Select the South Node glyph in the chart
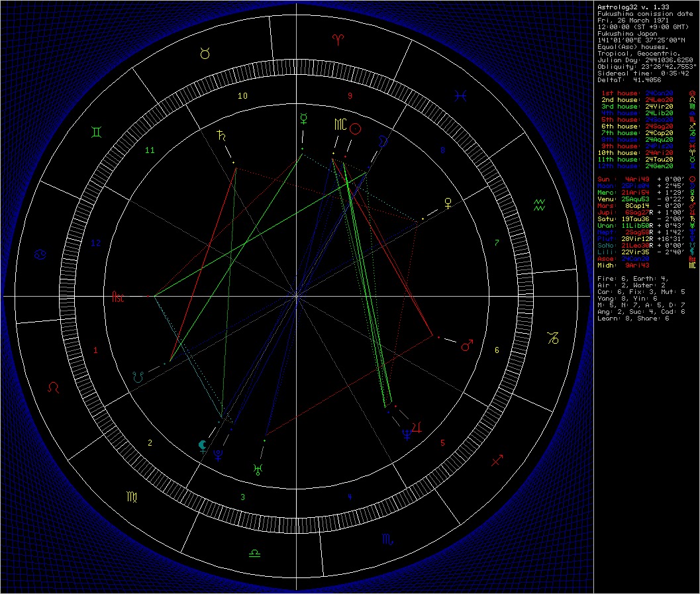The image size is (700, 594). point(138,377)
